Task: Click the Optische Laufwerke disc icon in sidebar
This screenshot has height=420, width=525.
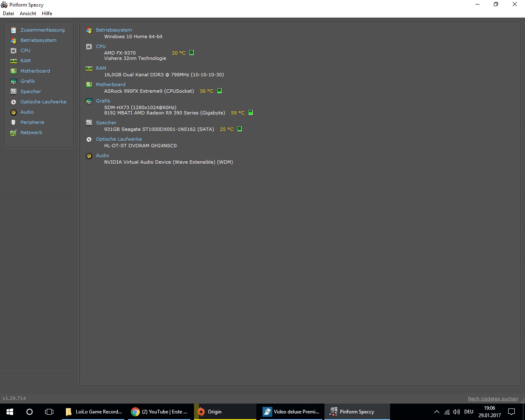Action: (14, 102)
